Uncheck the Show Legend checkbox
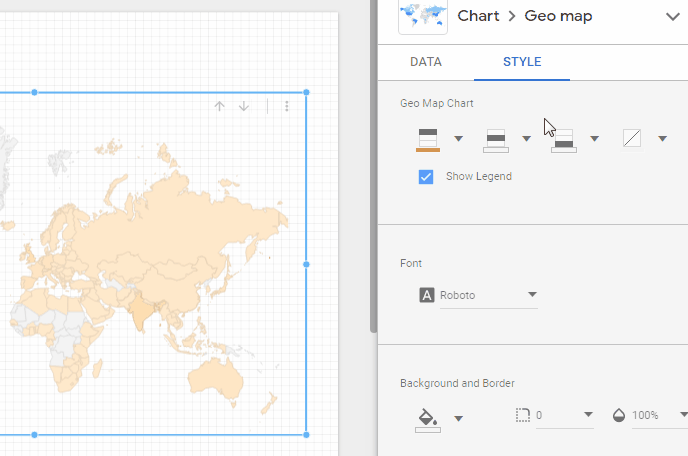The height and width of the screenshot is (456, 688). pos(426,177)
